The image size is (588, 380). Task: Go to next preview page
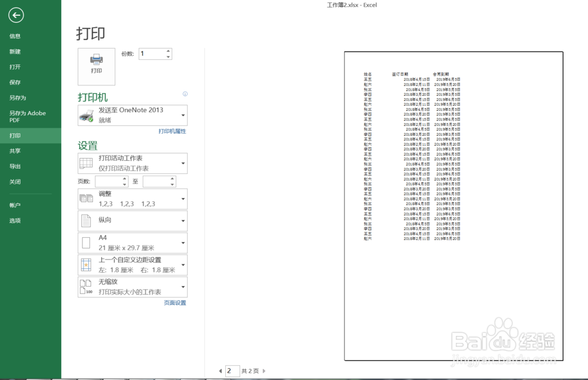coord(264,371)
